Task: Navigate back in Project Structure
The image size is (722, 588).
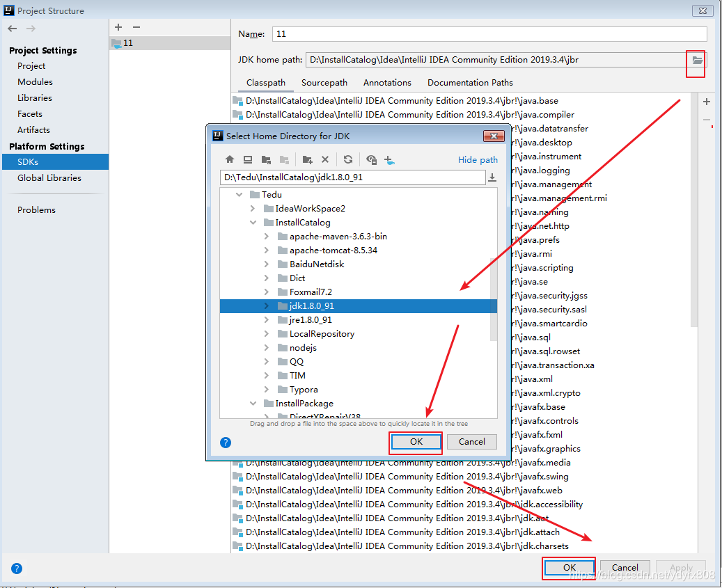Action: click(x=13, y=29)
